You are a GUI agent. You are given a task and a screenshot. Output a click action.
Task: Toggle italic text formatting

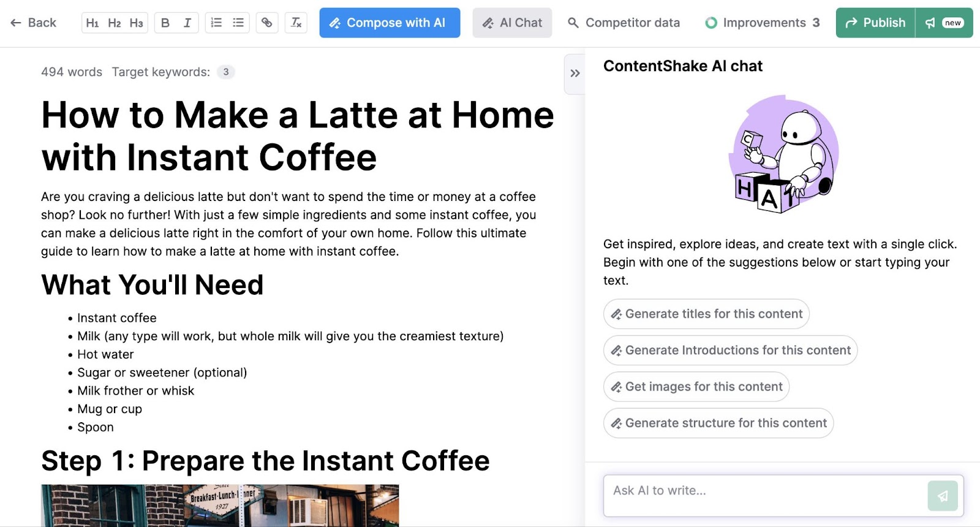click(x=187, y=23)
